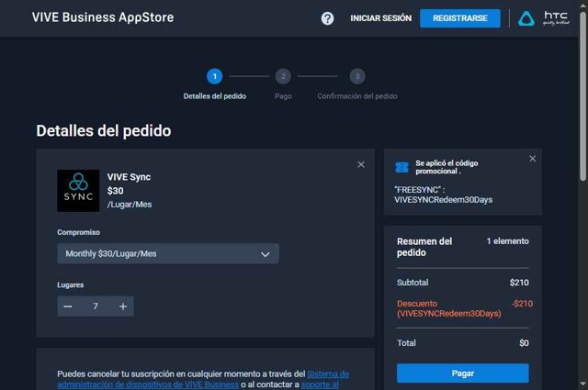Click the scrollbar down arrow
The image size is (588, 390).
tap(583, 384)
